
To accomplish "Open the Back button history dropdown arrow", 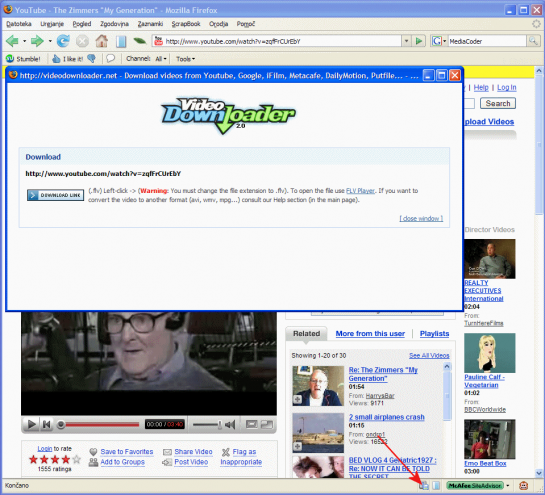I will tap(24, 41).
